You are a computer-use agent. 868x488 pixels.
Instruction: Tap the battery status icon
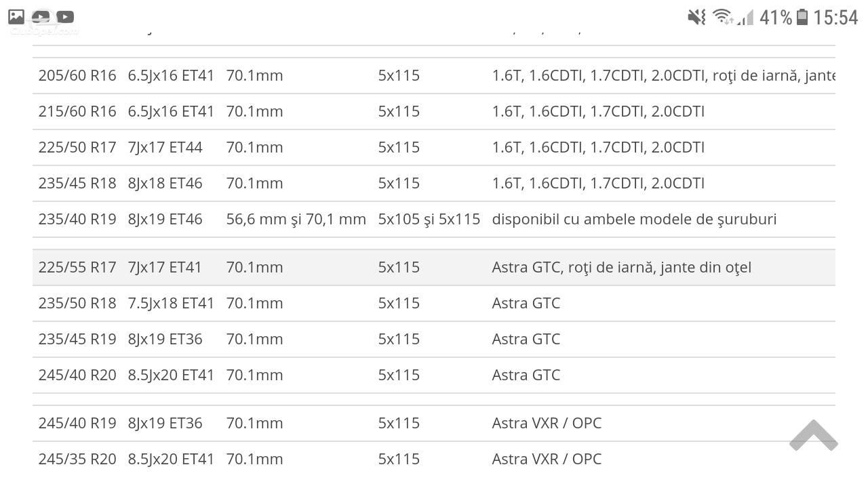tap(802, 17)
